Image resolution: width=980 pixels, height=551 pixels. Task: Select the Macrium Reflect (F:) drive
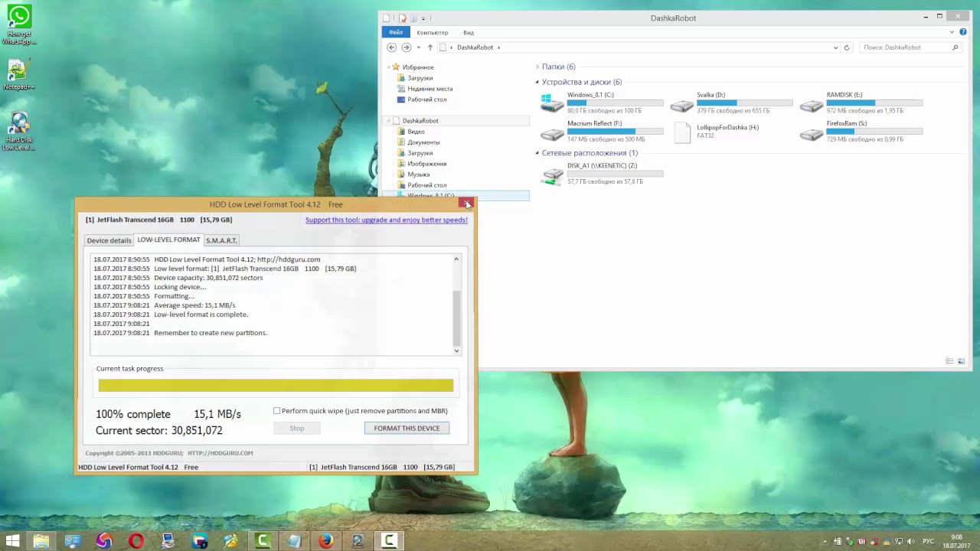[601, 131]
